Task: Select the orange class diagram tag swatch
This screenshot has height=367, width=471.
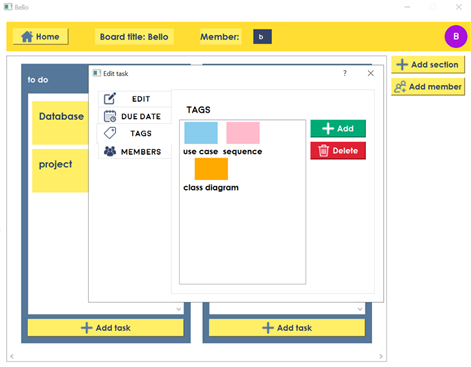Action: tap(211, 169)
